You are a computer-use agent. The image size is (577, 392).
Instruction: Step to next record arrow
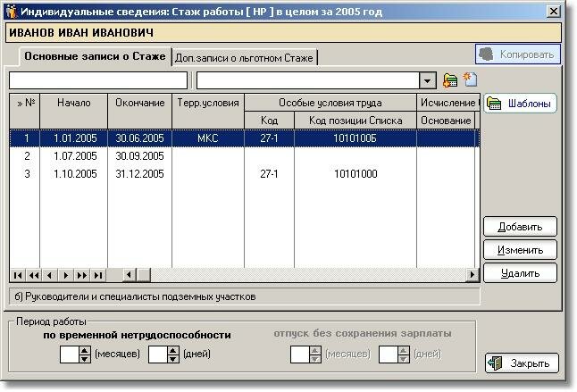click(66, 275)
